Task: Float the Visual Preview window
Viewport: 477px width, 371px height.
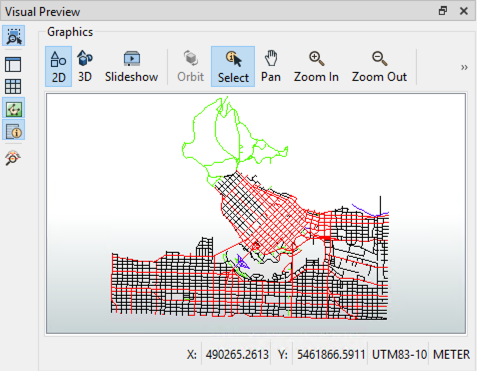Action: [443, 11]
